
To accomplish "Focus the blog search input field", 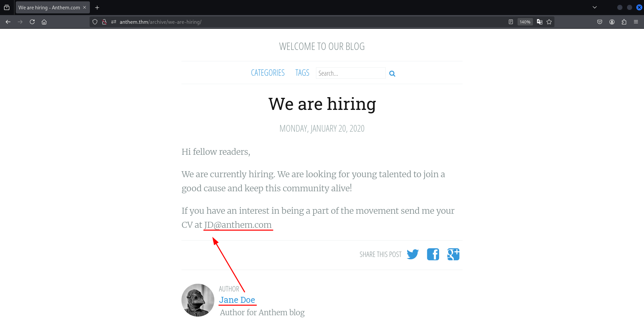I will click(x=351, y=73).
